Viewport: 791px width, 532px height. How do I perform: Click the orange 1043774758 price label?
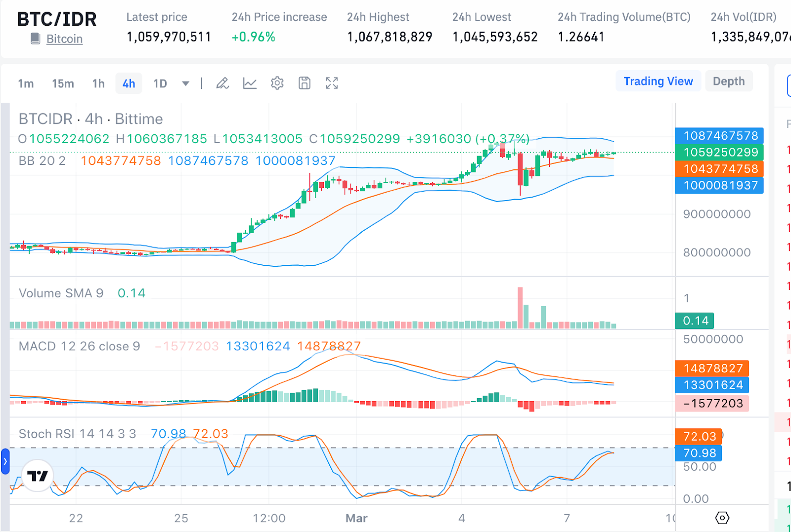(720, 169)
